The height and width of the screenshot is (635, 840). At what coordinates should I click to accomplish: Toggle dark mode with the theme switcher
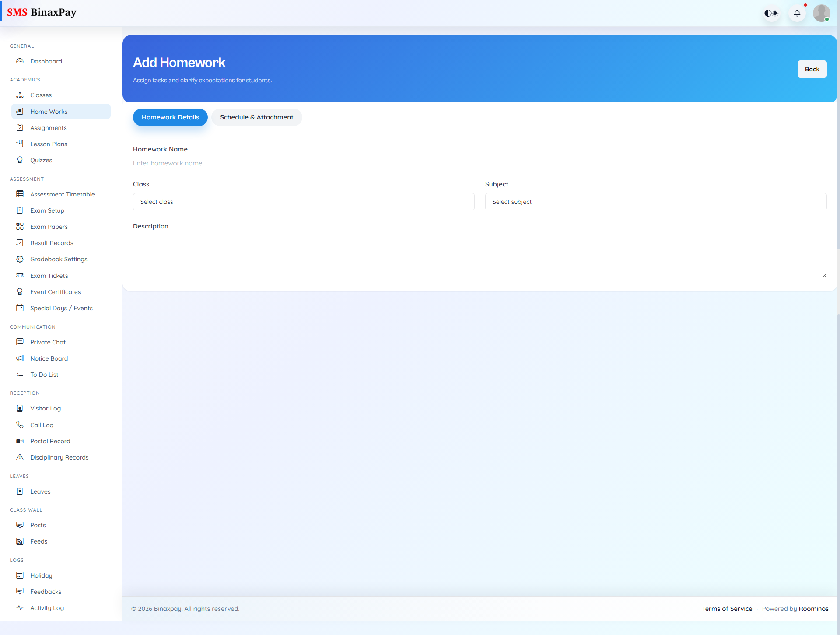click(x=771, y=13)
